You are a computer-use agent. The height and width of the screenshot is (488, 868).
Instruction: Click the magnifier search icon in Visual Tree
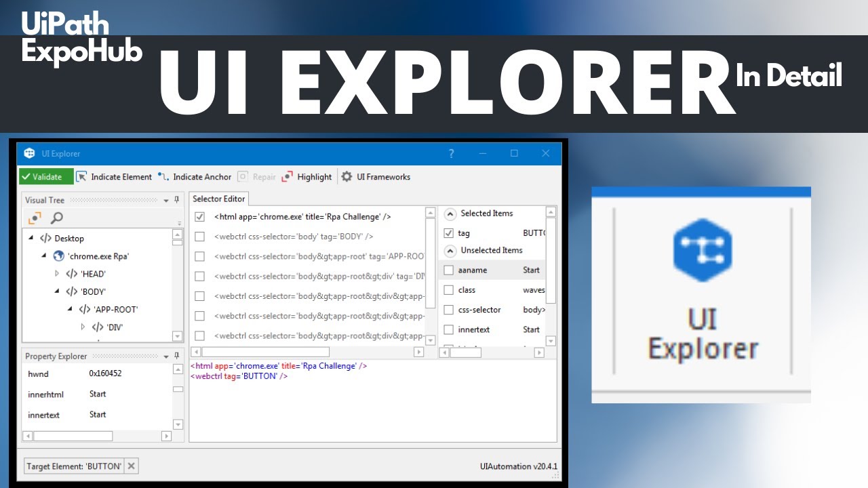point(56,218)
